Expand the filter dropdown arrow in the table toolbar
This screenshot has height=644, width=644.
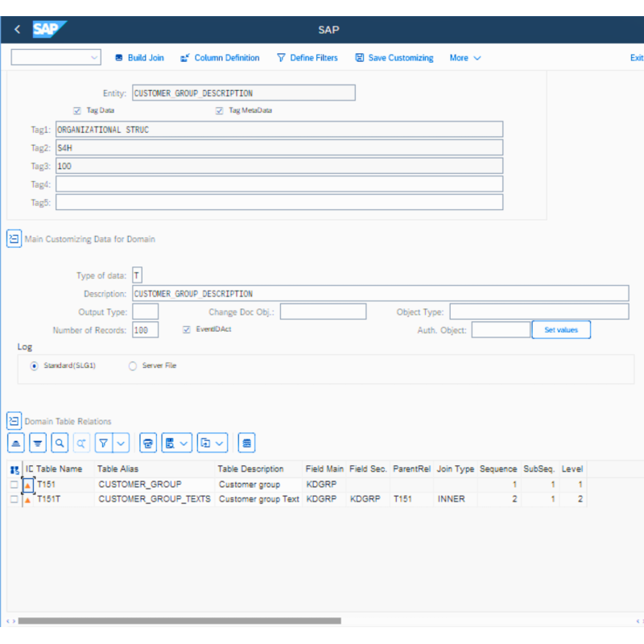tap(120, 443)
